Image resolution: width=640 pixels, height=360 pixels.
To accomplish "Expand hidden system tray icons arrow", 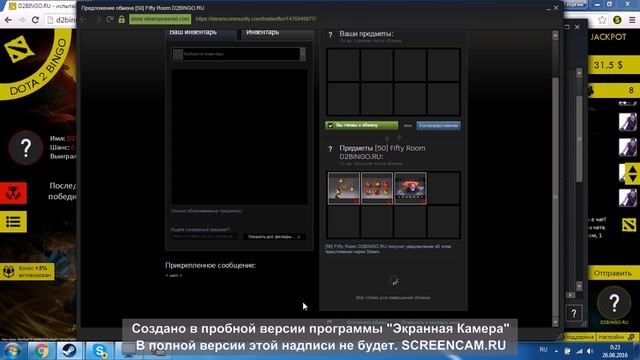I will coord(556,351).
